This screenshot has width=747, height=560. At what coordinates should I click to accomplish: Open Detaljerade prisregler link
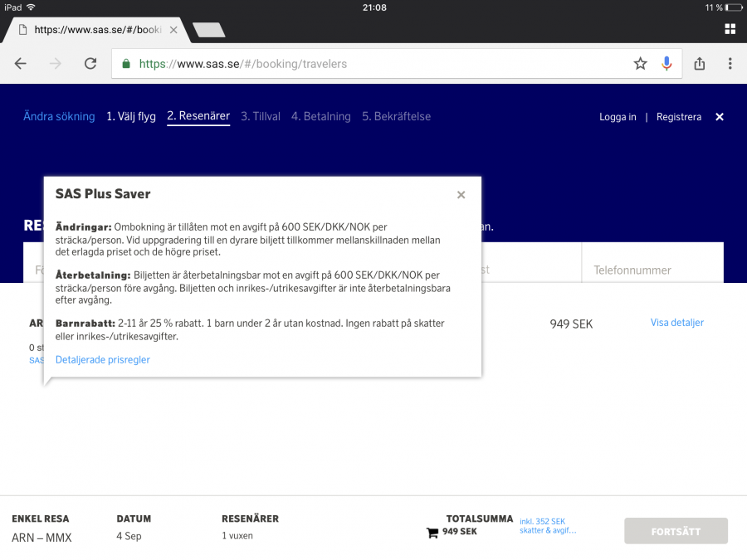click(x=103, y=360)
